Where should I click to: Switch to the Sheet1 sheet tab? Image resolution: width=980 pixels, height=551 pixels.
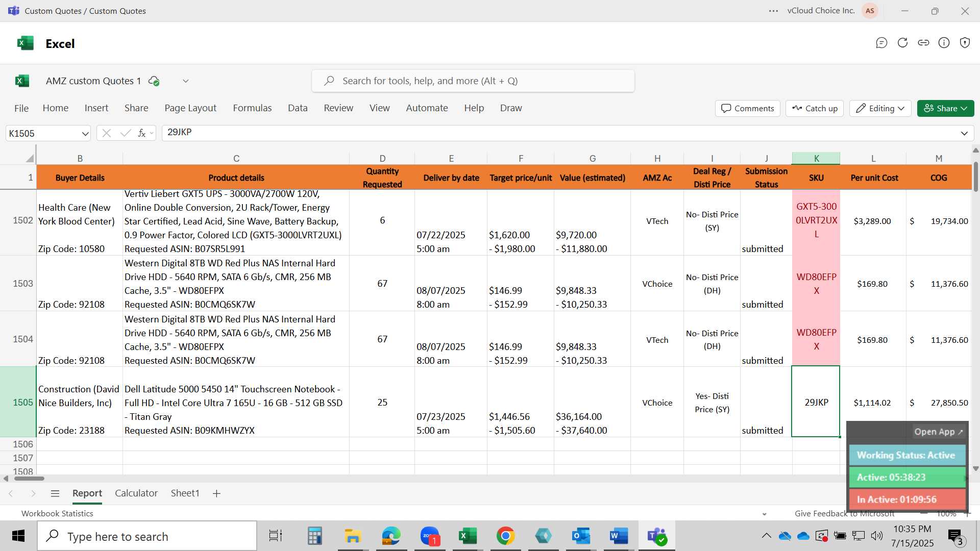click(x=185, y=493)
